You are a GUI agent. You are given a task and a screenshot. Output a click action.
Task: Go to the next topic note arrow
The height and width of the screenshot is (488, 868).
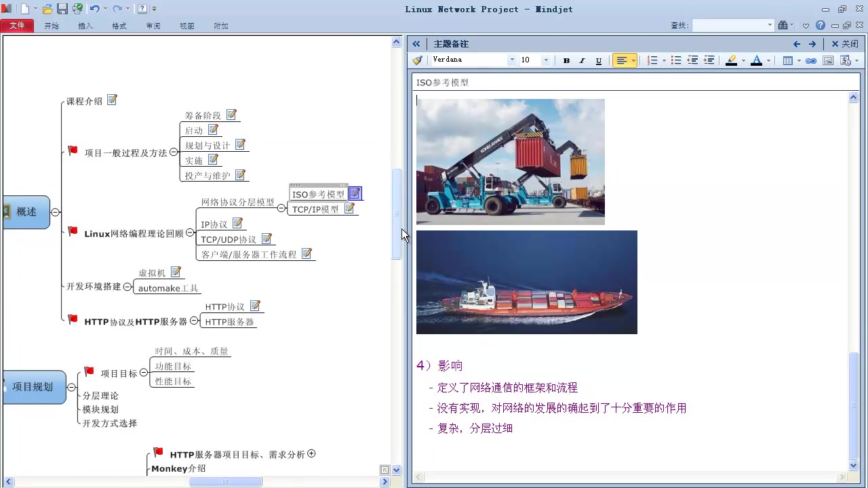(x=812, y=44)
